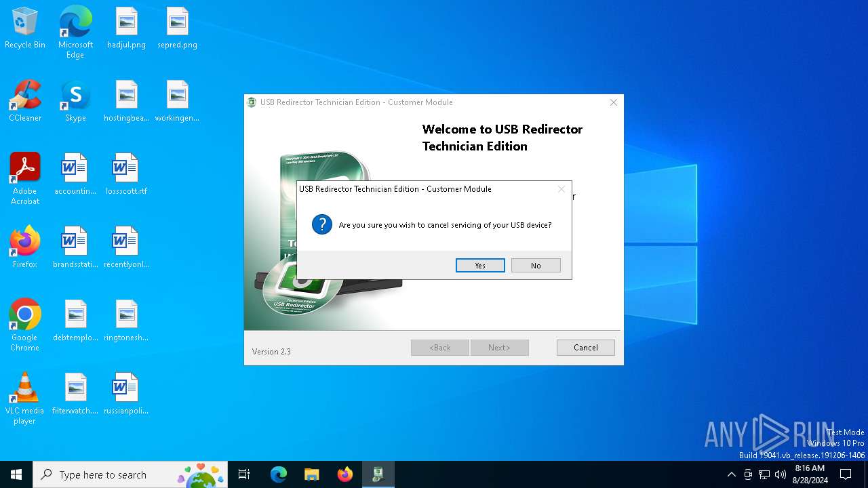
Task: Select Firefox desktop shortcut
Action: point(25,248)
